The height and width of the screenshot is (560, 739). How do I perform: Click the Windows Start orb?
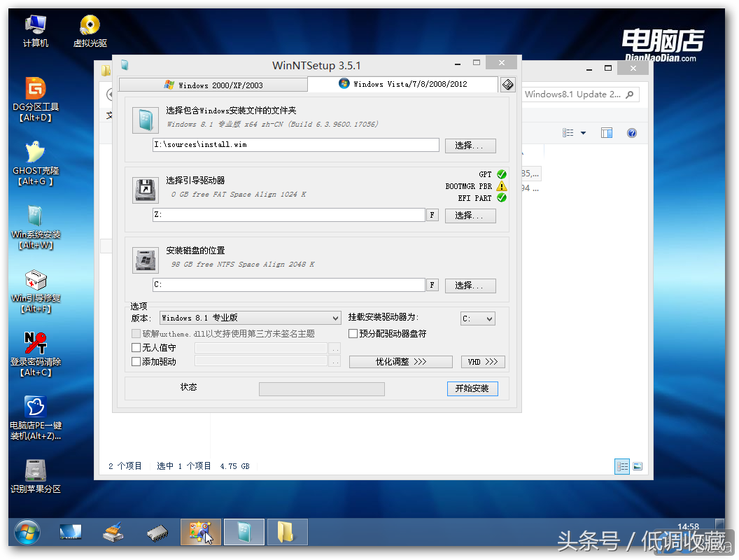pyautogui.click(x=27, y=532)
